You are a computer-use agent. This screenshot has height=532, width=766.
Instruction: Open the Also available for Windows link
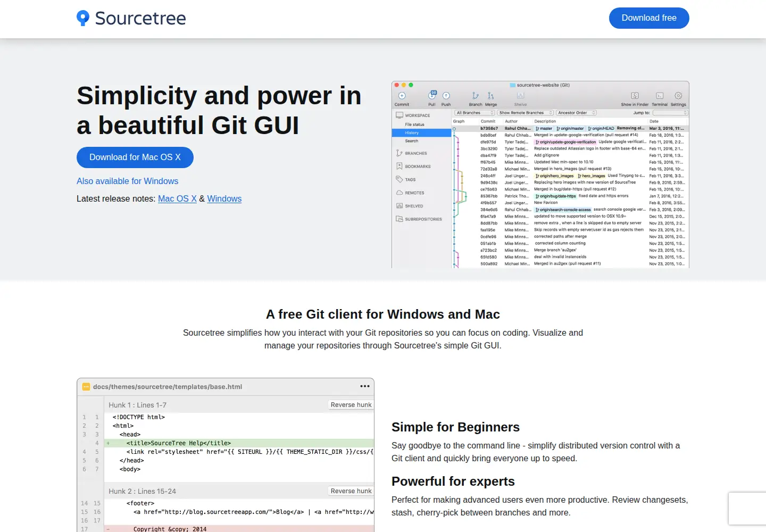(x=128, y=181)
